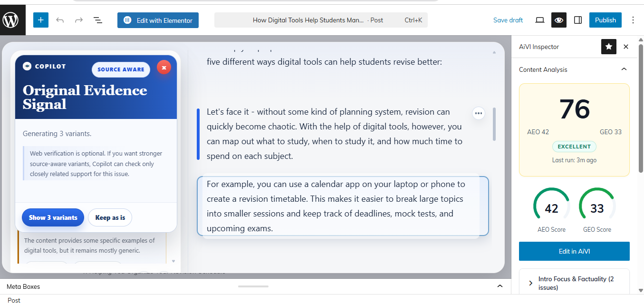Undo the last change
644x305 pixels.
coord(60,20)
